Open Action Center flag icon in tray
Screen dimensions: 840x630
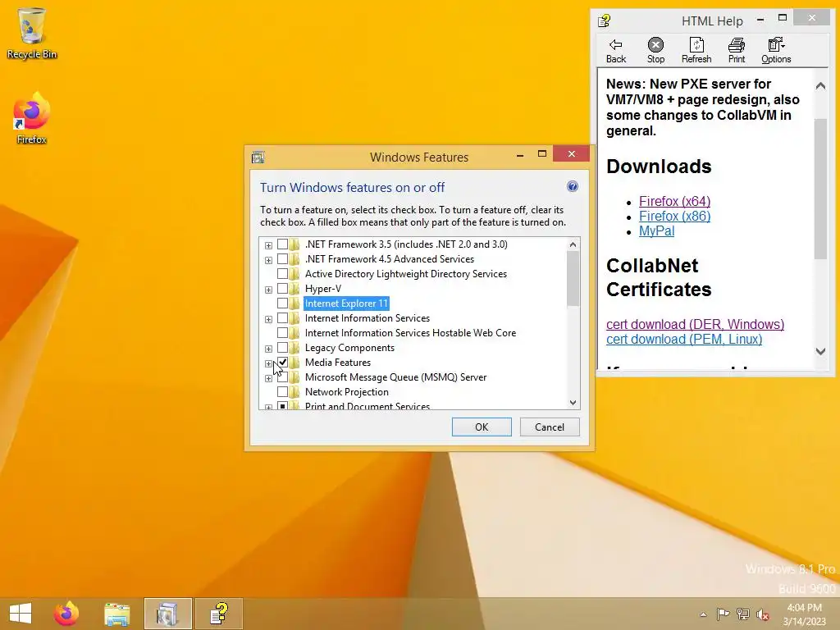pyautogui.click(x=724, y=614)
